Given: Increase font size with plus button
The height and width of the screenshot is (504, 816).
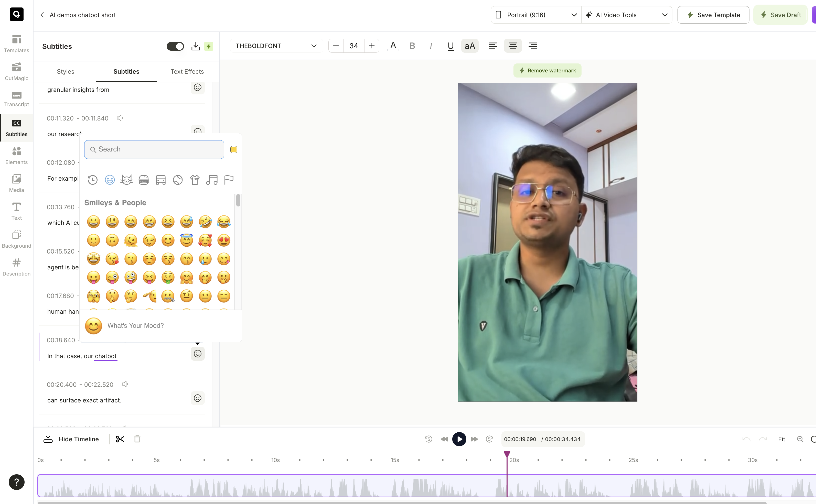Looking at the screenshot, I should [372, 46].
